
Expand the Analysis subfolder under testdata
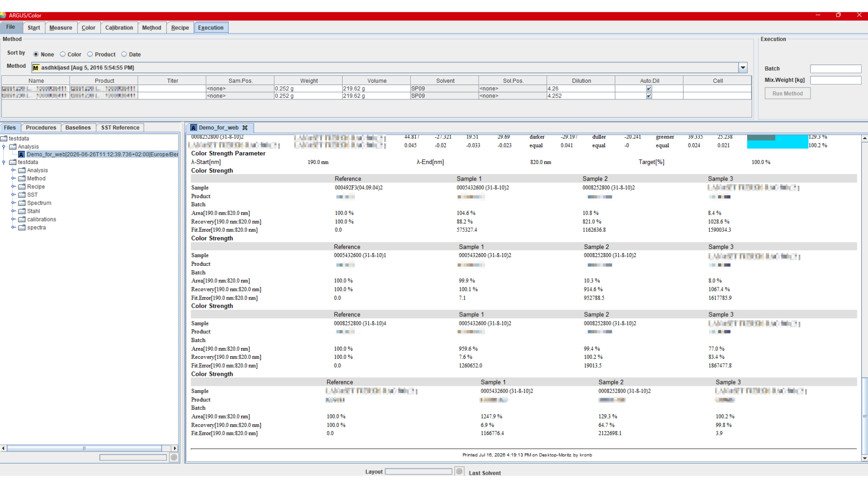click(13, 170)
